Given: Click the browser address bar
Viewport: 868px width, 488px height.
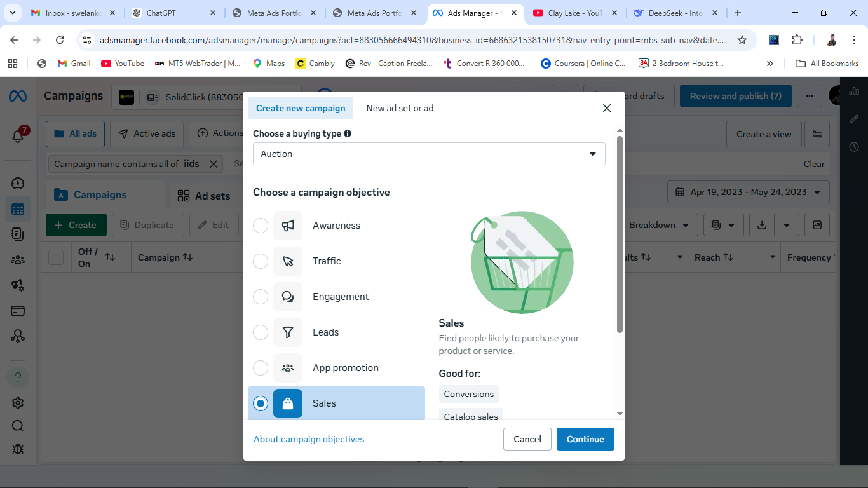Looking at the screenshot, I should [412, 40].
